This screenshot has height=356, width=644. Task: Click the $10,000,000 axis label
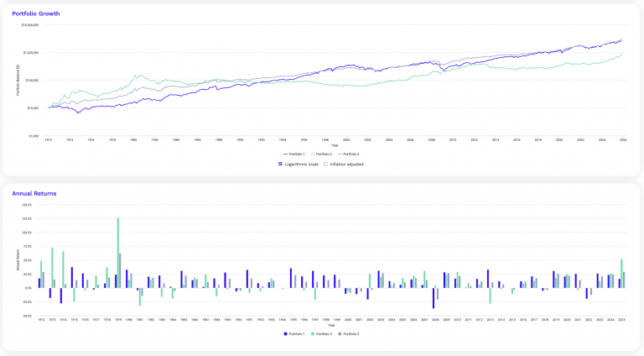pyautogui.click(x=30, y=25)
